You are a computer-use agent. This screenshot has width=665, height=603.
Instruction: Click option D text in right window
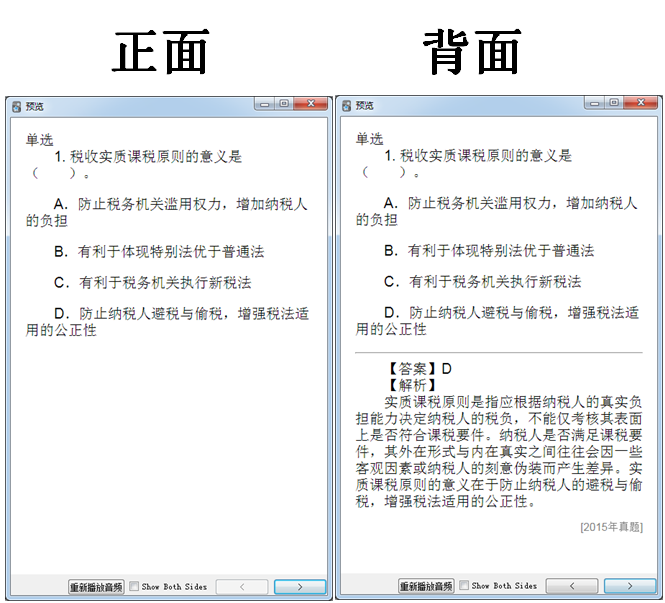coord(497,321)
